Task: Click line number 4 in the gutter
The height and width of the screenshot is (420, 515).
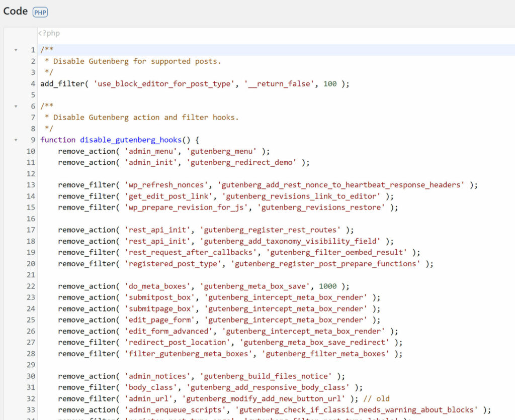Action: click(x=33, y=84)
